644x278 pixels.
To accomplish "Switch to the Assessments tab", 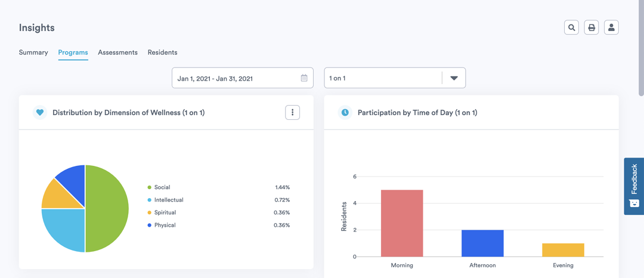I will click(117, 52).
